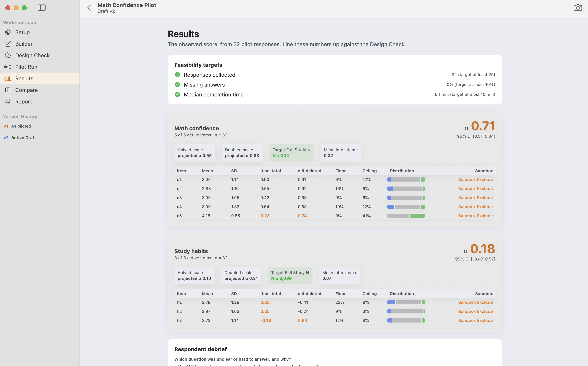Click h3 alpha if deleted 0.64
This screenshot has width=588, height=366.
click(x=302, y=320)
